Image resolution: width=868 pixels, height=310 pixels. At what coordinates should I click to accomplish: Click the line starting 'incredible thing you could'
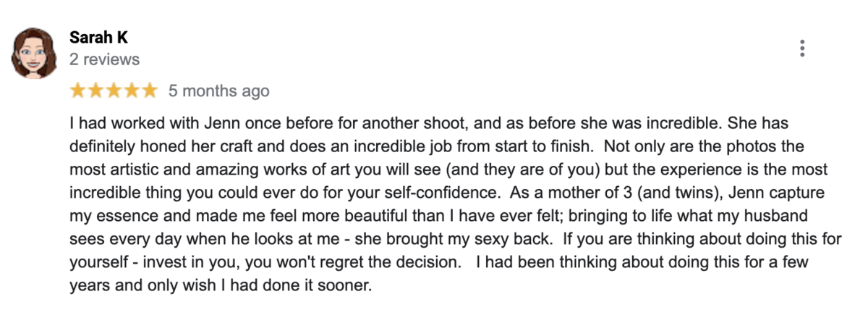pyautogui.click(x=446, y=193)
